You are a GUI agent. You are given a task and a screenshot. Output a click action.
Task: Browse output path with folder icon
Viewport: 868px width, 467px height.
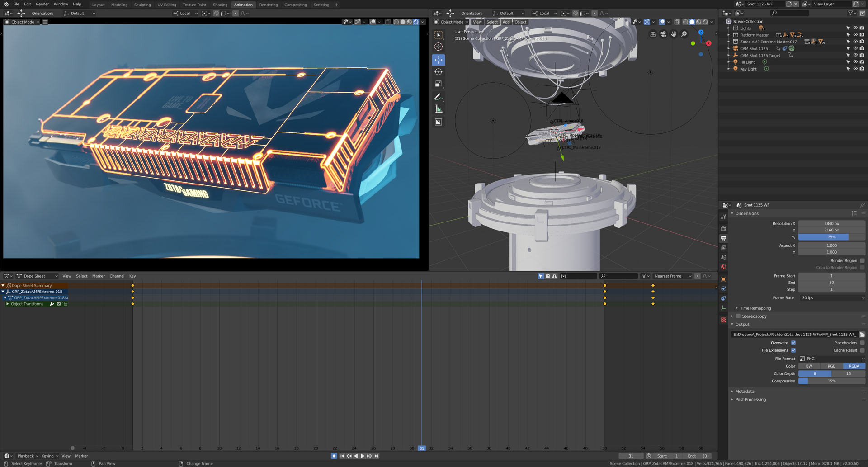click(x=862, y=335)
